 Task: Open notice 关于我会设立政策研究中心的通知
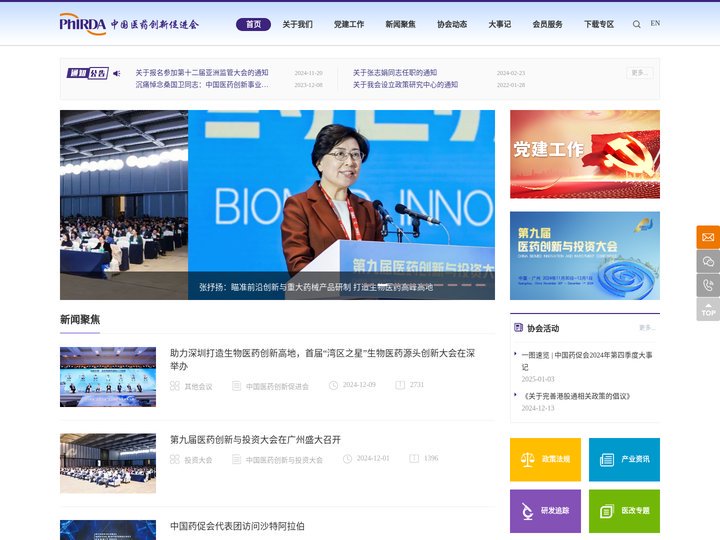[x=405, y=84]
